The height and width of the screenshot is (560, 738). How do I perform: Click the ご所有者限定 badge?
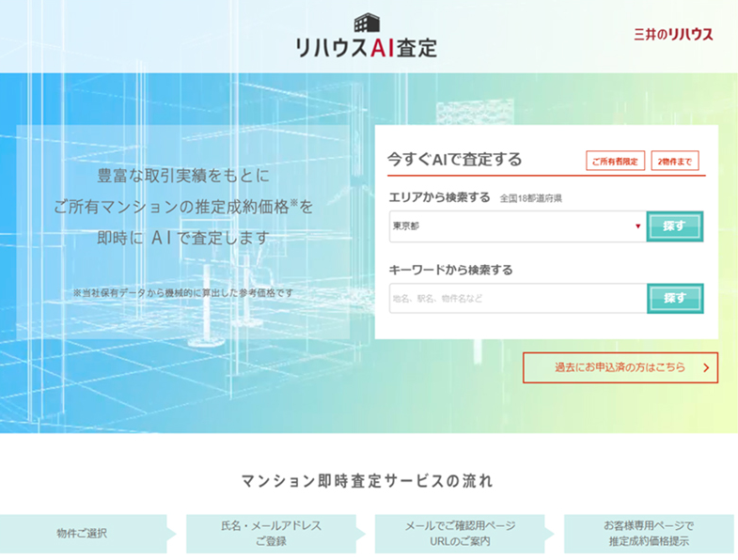pos(615,162)
